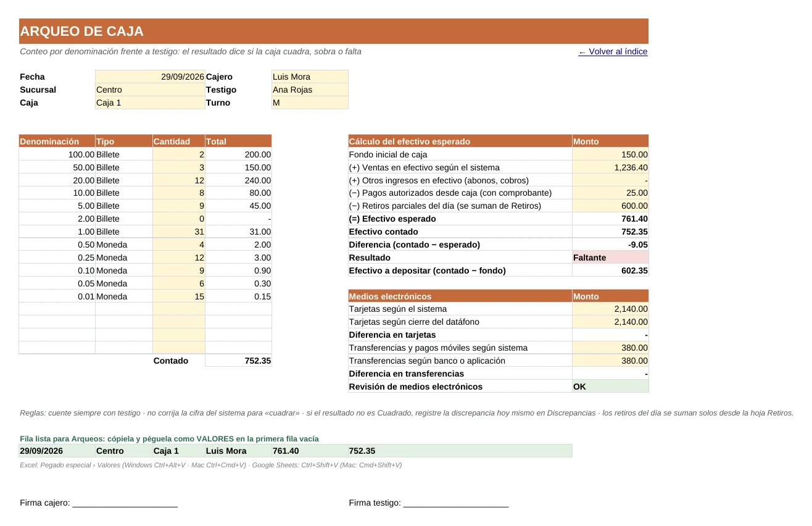The image size is (812, 526).
Task: Select the difference value -9.05
Action: [610, 244]
